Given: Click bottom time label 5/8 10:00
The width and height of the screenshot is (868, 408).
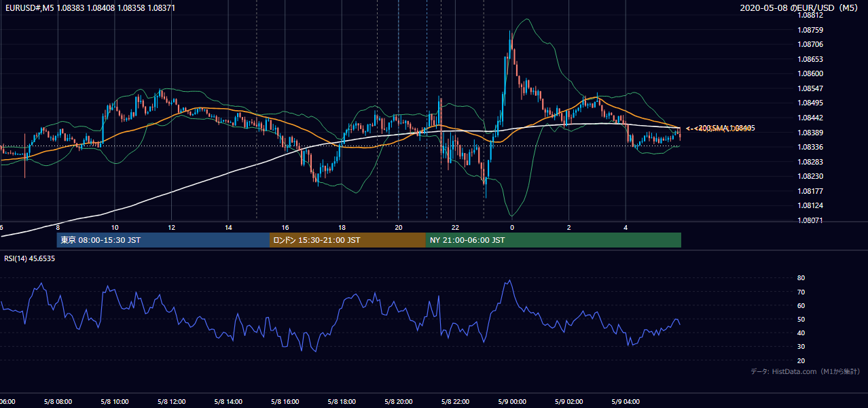Looking at the screenshot, I should point(115,402).
